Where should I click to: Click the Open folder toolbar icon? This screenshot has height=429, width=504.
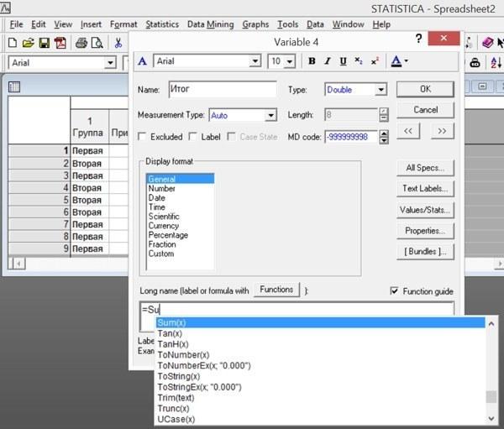point(28,43)
